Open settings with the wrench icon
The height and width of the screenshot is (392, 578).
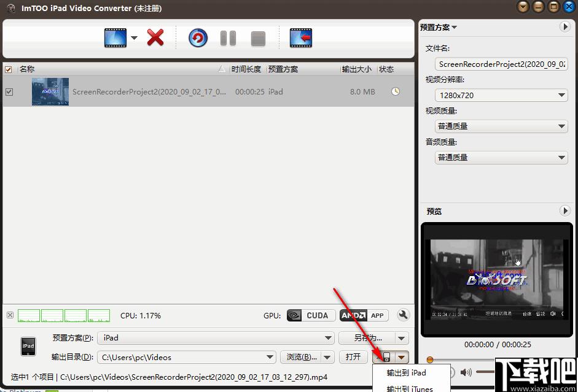pyautogui.click(x=404, y=315)
